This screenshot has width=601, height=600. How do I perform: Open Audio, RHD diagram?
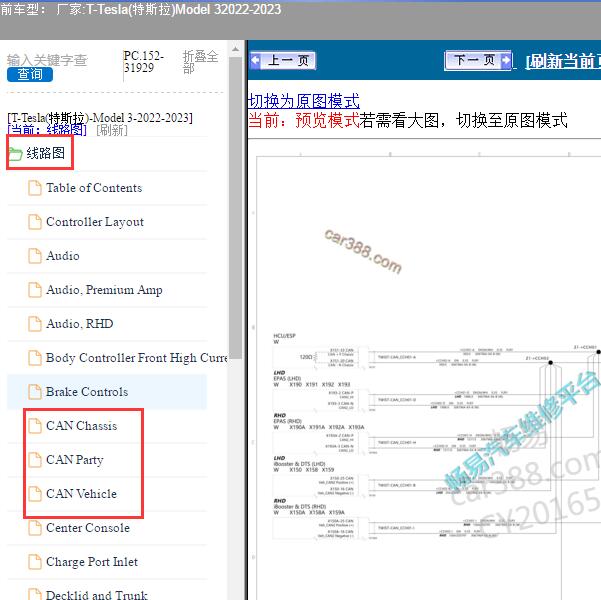[x=79, y=324]
